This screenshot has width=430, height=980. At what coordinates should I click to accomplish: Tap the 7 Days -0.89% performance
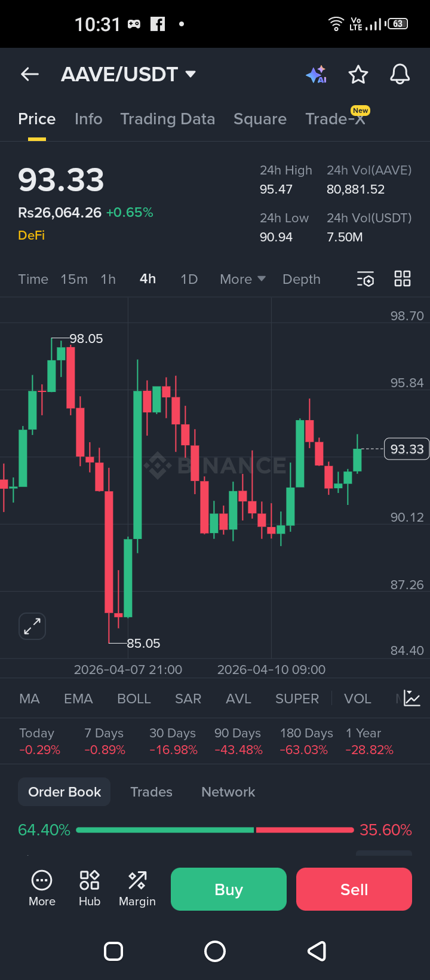105,742
